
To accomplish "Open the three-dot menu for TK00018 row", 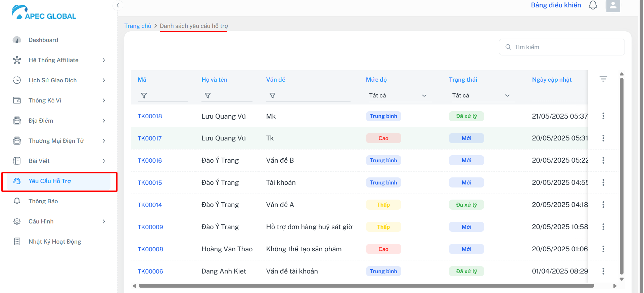I will click(603, 116).
